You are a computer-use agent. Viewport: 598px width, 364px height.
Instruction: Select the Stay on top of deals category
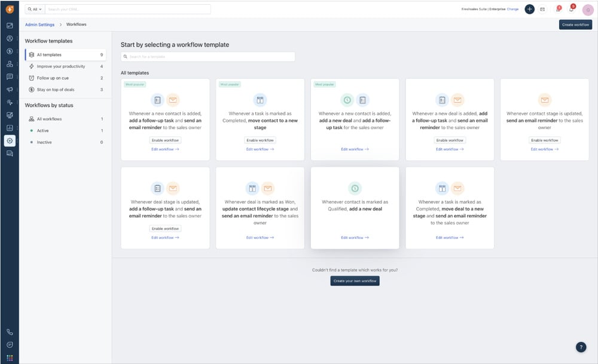coord(57,90)
